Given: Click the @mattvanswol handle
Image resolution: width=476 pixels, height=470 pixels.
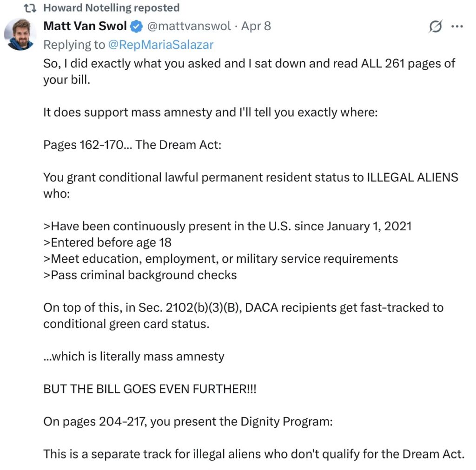Looking at the screenshot, I should click(189, 26).
